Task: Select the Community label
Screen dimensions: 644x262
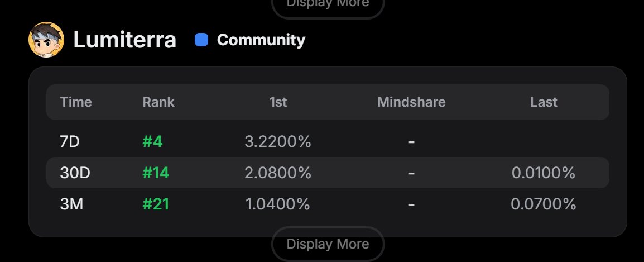Action: click(x=261, y=40)
